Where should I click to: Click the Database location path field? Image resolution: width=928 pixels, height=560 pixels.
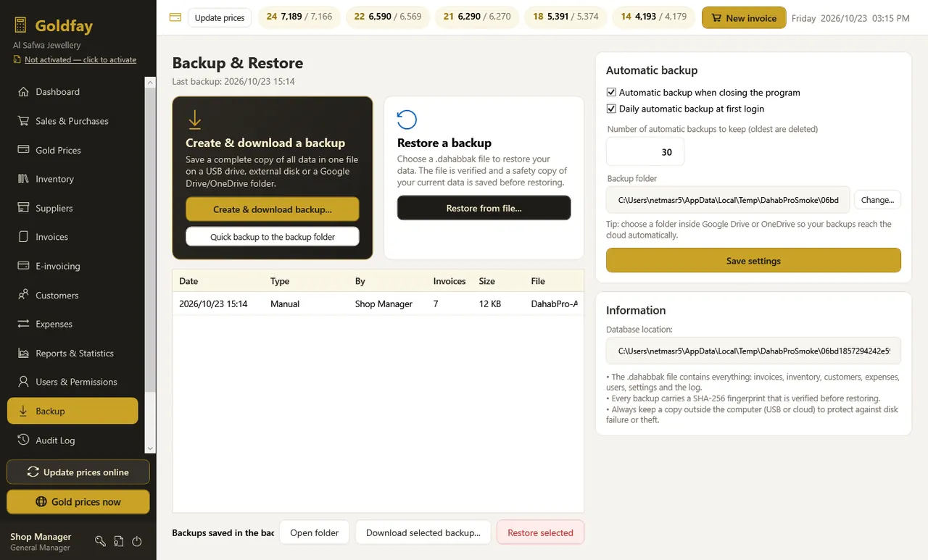(x=753, y=351)
